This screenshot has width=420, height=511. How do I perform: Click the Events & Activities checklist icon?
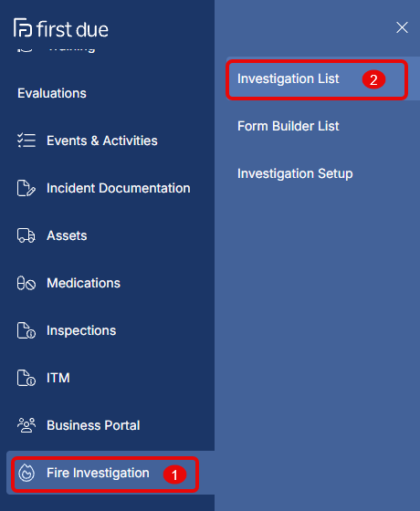tap(26, 141)
